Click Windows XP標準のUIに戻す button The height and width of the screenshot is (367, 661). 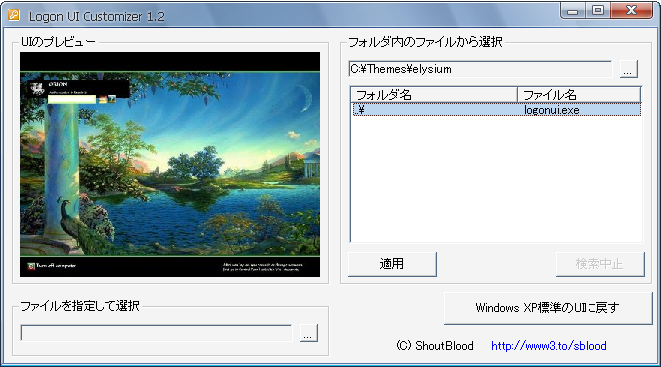(x=548, y=308)
